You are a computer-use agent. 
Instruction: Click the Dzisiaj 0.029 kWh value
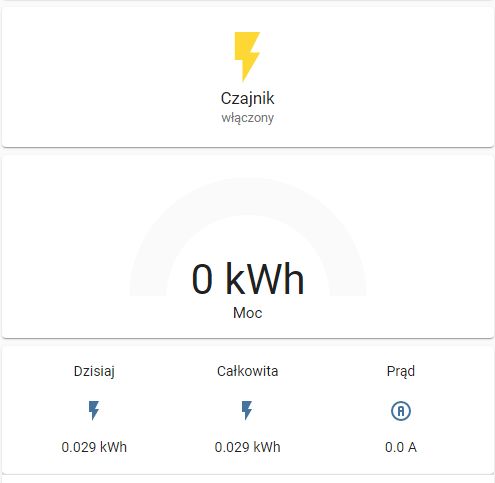[94, 447]
